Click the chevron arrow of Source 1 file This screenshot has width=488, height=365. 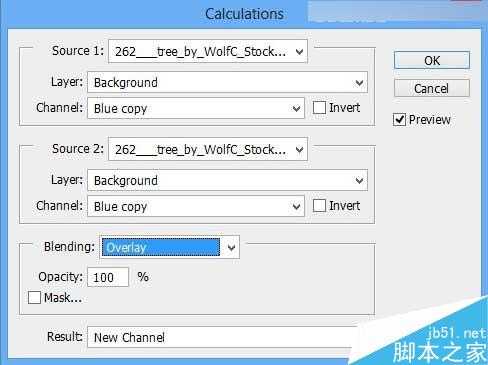click(x=299, y=52)
